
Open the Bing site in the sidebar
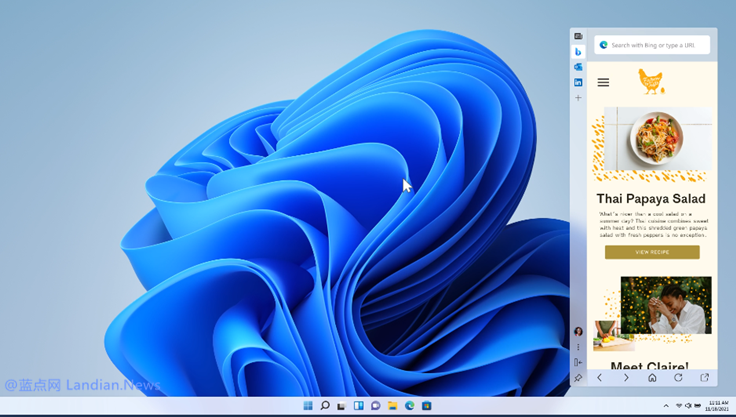pyautogui.click(x=578, y=52)
